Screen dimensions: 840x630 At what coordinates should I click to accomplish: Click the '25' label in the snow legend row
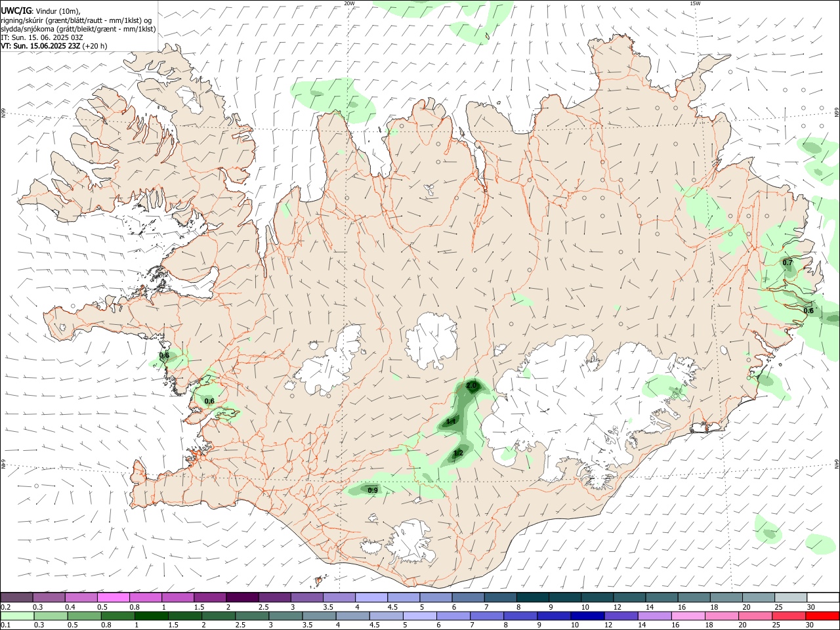pyautogui.click(x=779, y=607)
